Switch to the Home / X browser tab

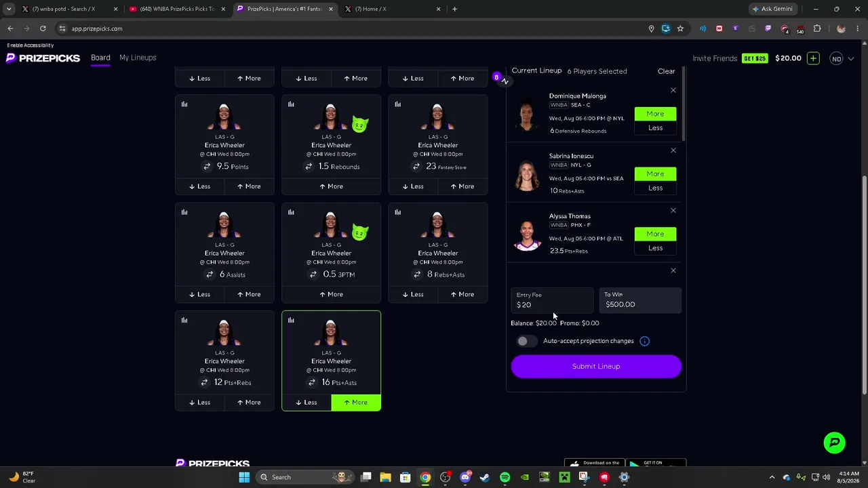pos(392,9)
